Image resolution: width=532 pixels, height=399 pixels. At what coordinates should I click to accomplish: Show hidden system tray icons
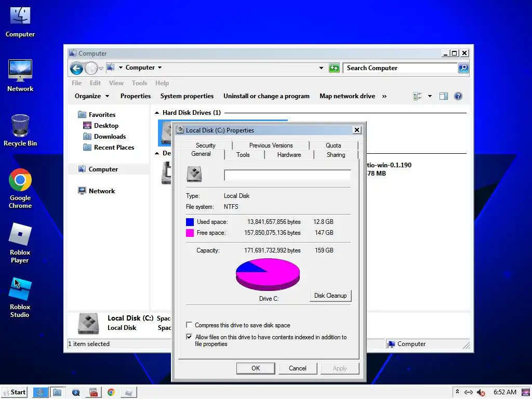click(457, 392)
